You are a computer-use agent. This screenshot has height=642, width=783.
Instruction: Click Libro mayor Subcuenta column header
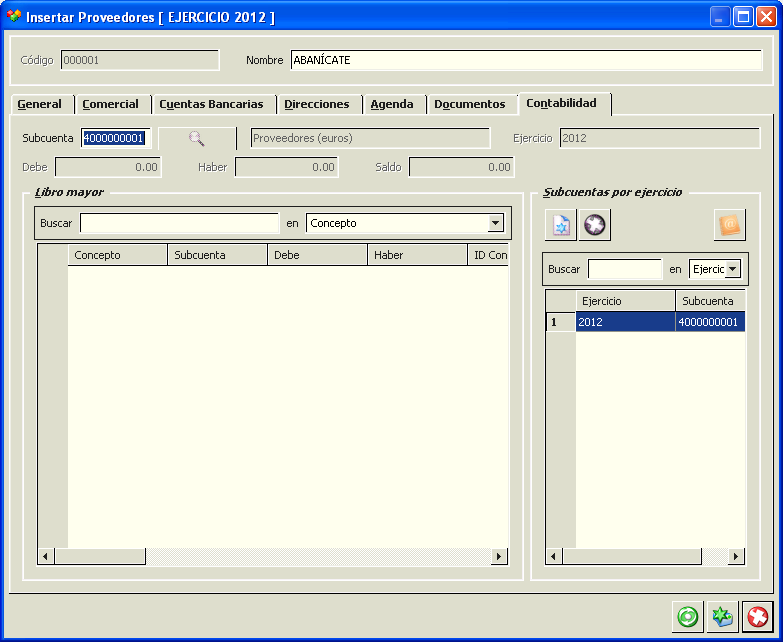click(217, 255)
